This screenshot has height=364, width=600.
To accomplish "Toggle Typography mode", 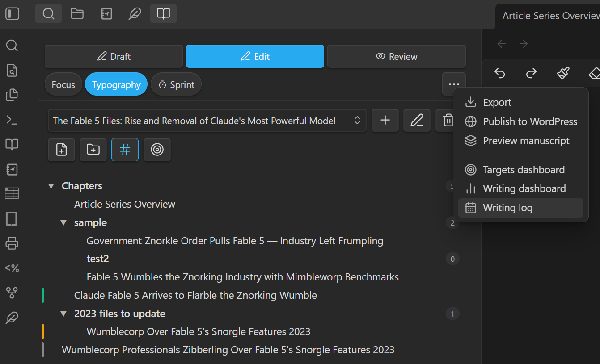I will [116, 84].
